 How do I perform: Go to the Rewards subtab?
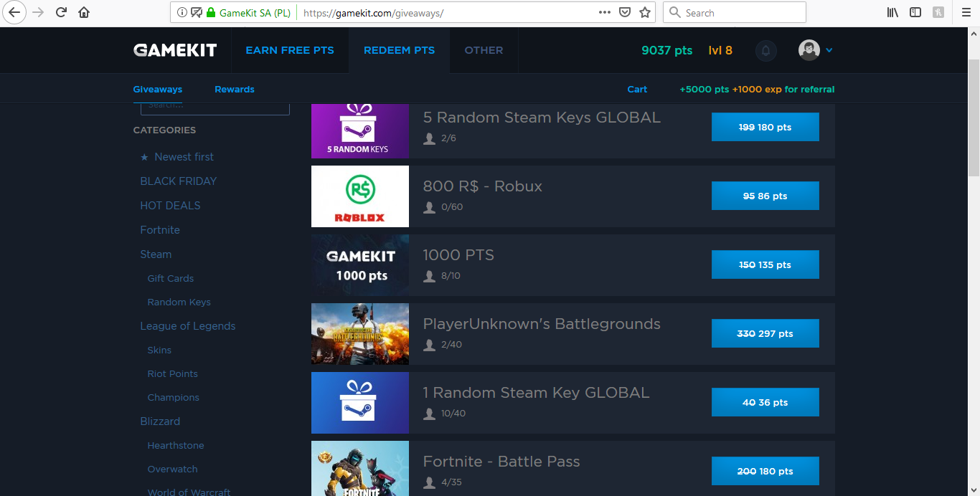pos(235,90)
